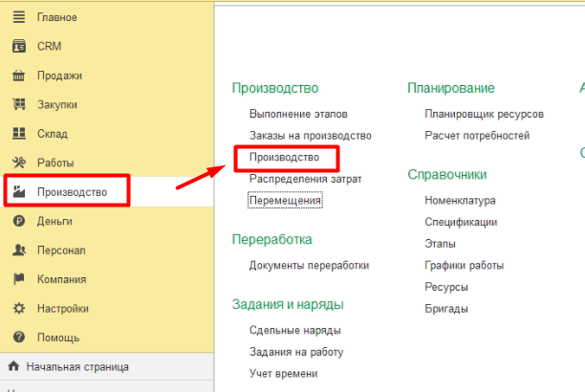585x392 pixels.
Task: Open Расчет потребностей
Action: tap(477, 136)
